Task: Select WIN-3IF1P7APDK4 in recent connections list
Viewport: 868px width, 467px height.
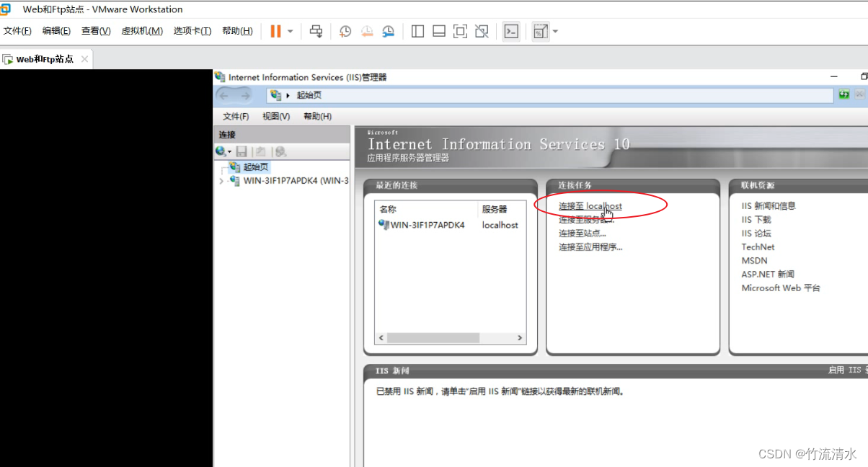Action: point(427,225)
